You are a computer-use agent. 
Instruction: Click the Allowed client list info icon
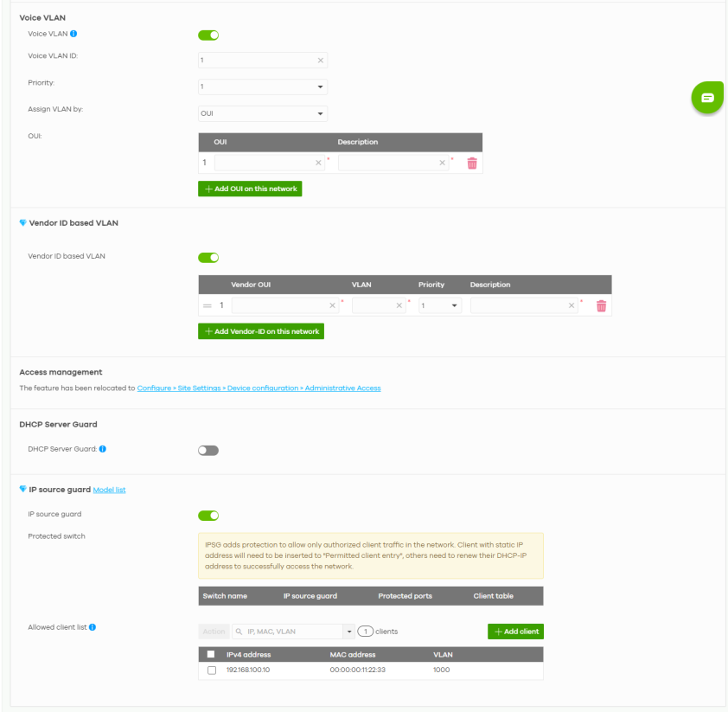click(x=93, y=627)
